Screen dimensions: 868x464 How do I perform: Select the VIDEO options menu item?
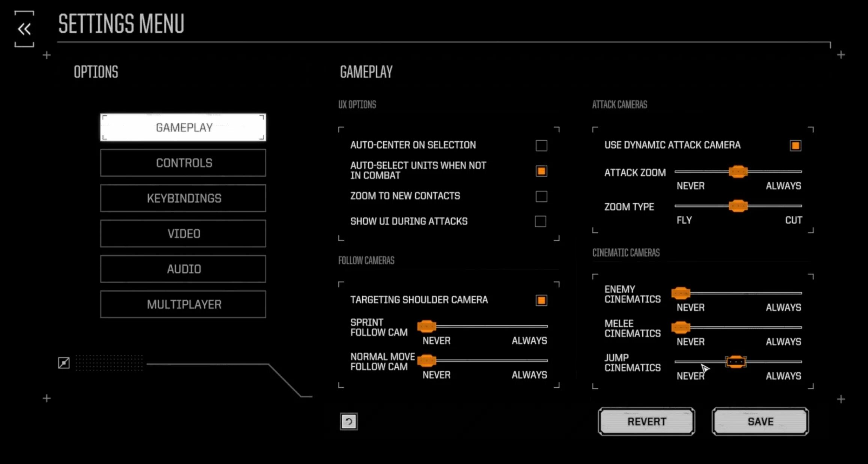[x=184, y=233]
